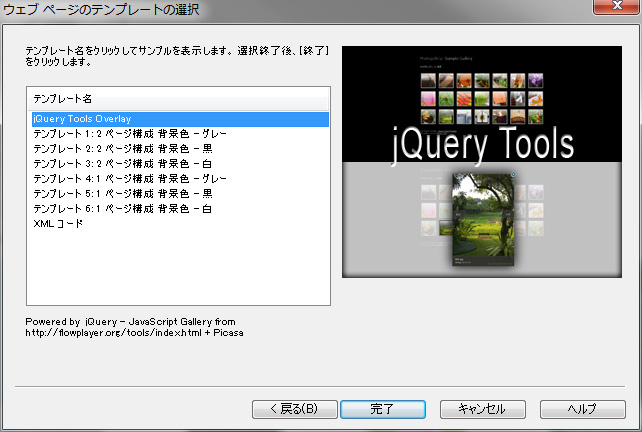Screen dimensions: 642x432
Task: Select the jQuery Tools Overlay template
Action: (180, 119)
